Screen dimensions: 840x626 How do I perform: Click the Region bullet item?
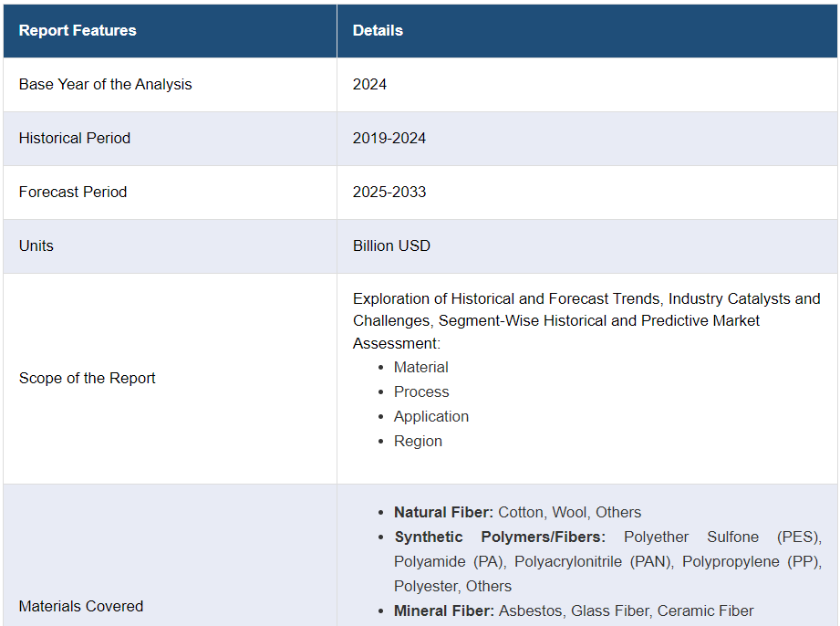pyautogui.click(x=418, y=441)
